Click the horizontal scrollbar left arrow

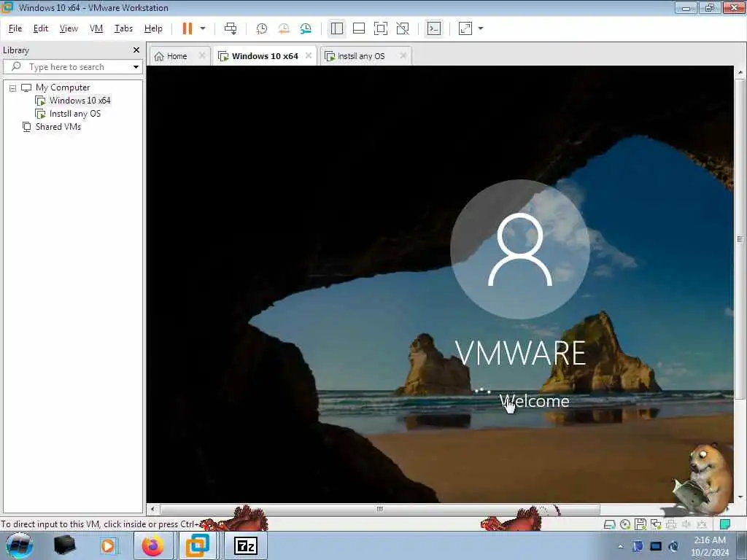pyautogui.click(x=152, y=509)
